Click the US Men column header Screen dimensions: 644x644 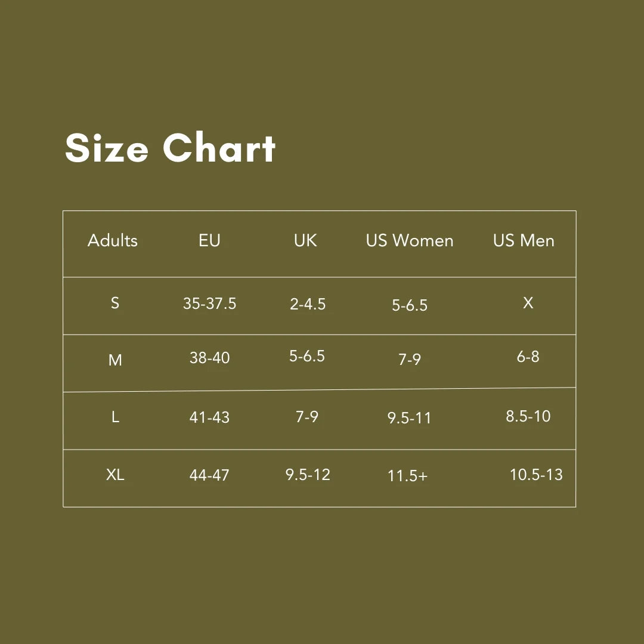(x=524, y=240)
